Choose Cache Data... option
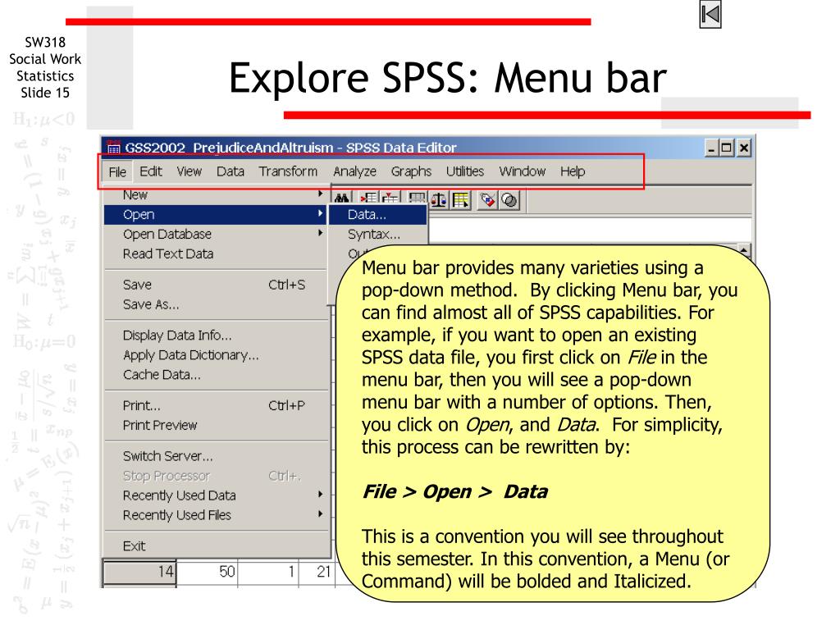 point(216,374)
